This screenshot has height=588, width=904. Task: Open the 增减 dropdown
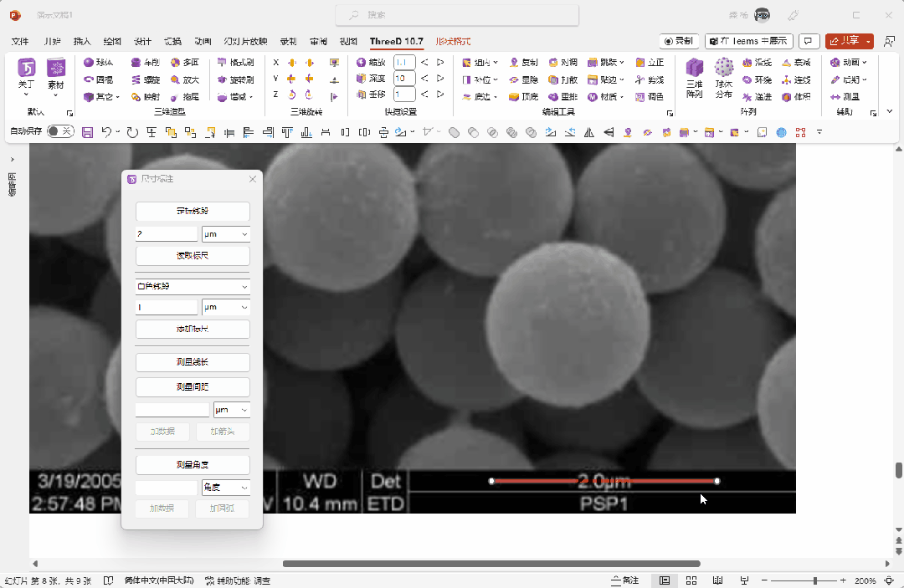[x=235, y=97]
